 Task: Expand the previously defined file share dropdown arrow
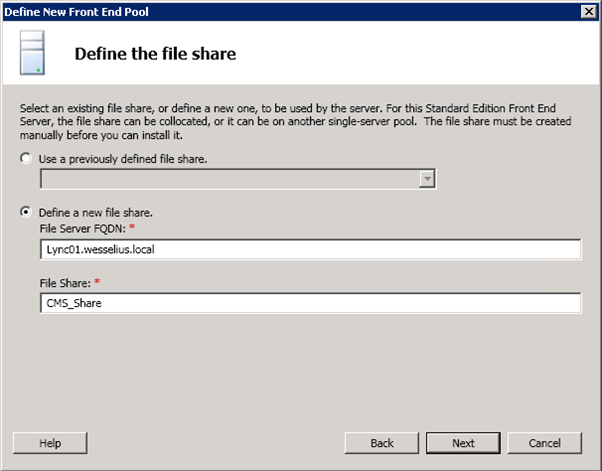tap(428, 178)
